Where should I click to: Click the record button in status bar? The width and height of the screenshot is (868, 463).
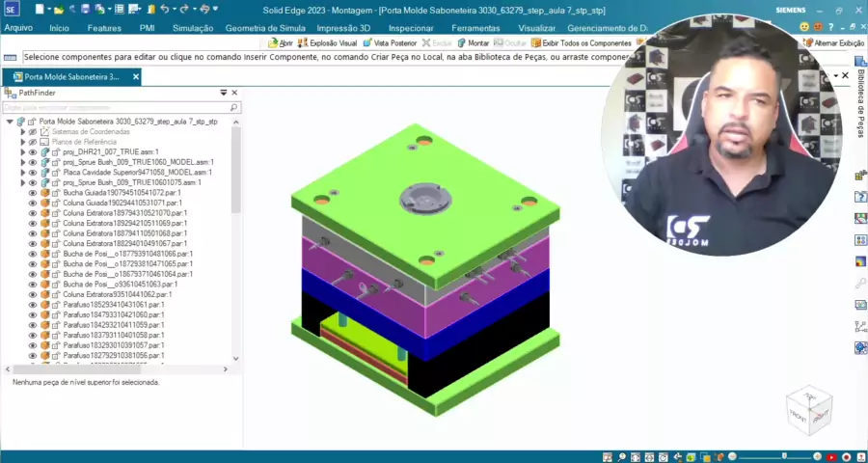tap(847, 457)
